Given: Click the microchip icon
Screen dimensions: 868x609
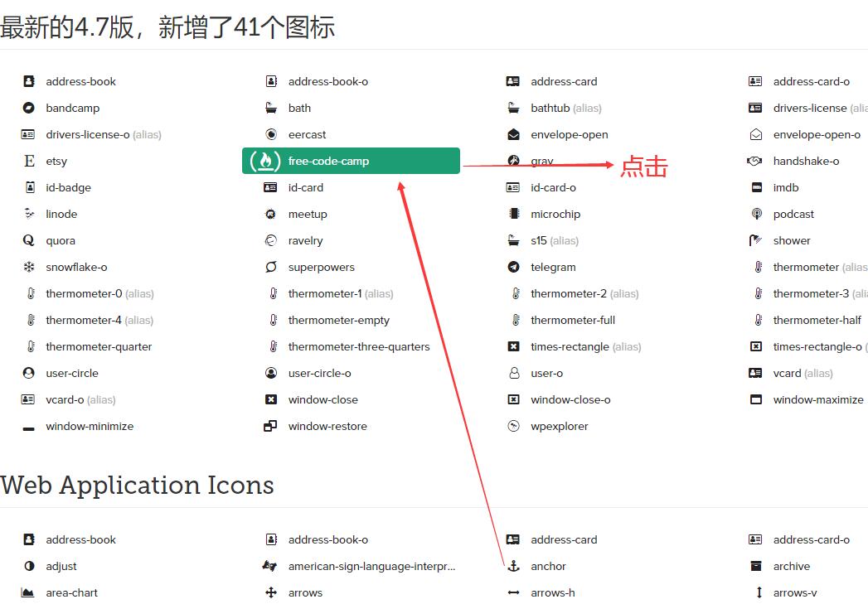Looking at the screenshot, I should 513,214.
